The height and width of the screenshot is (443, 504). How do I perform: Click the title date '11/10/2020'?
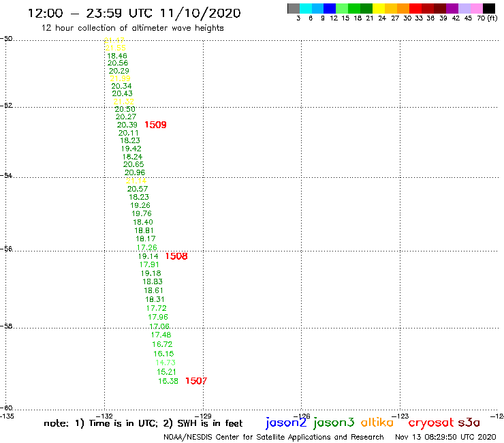(200, 14)
